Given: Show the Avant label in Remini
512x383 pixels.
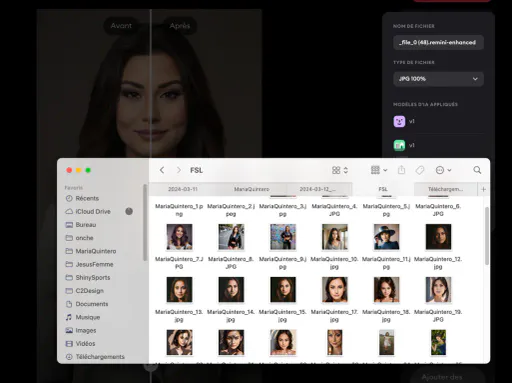Looking at the screenshot, I should pos(121,26).
